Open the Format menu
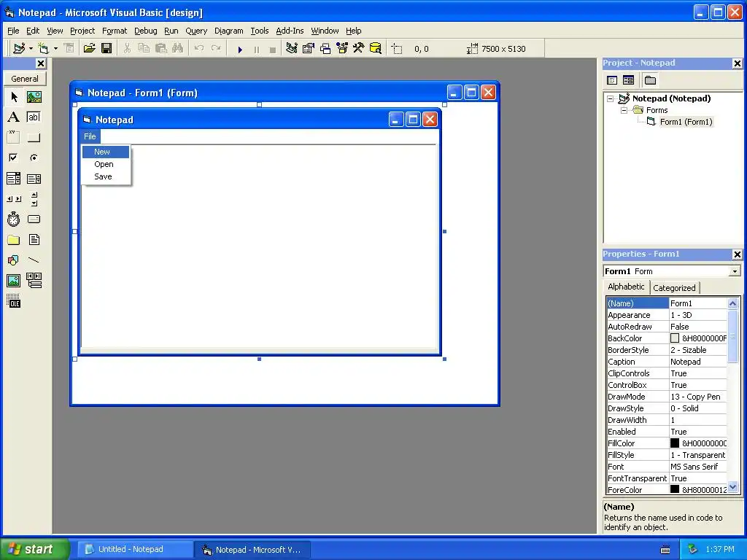This screenshot has width=747, height=560. (x=115, y=31)
